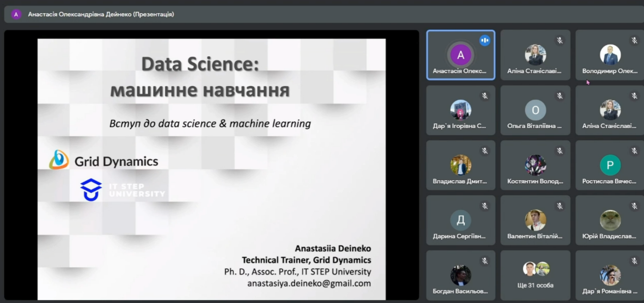Viewport: 644px width, 303px height.
Task: Select Валентин Віталій... profile photo
Action: [535, 220]
